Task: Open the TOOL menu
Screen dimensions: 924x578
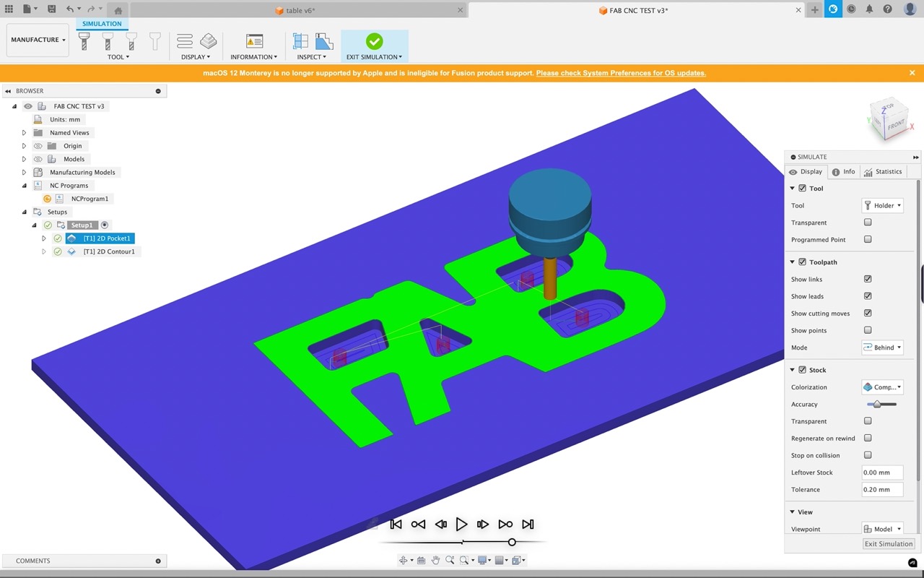Action: click(x=118, y=57)
